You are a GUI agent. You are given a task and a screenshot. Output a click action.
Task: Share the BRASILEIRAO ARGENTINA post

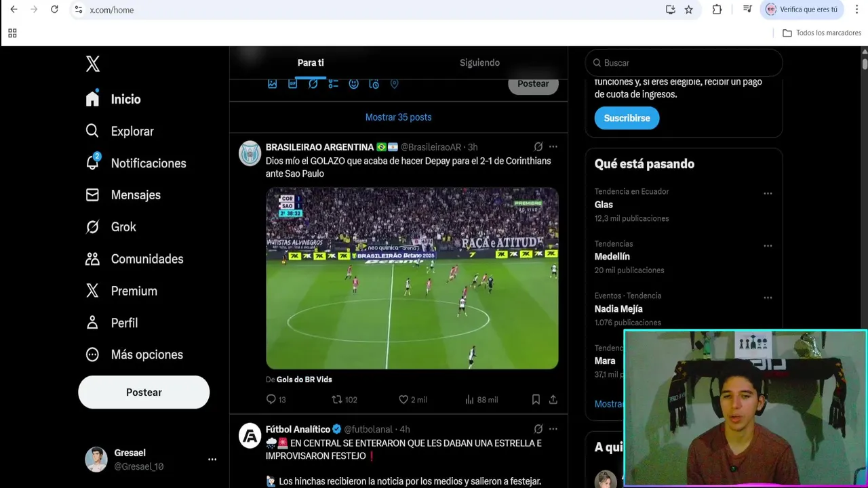coord(553,399)
